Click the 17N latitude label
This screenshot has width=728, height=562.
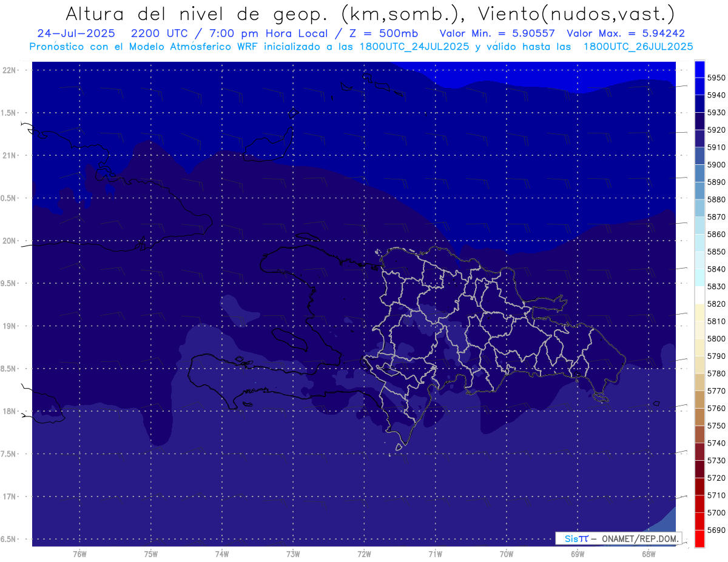coord(10,497)
